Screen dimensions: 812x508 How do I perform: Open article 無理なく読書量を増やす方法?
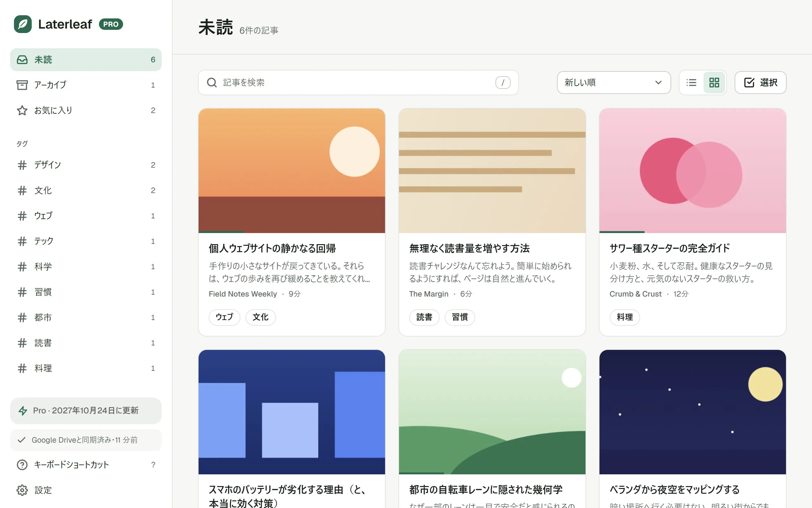pyautogui.click(x=469, y=248)
